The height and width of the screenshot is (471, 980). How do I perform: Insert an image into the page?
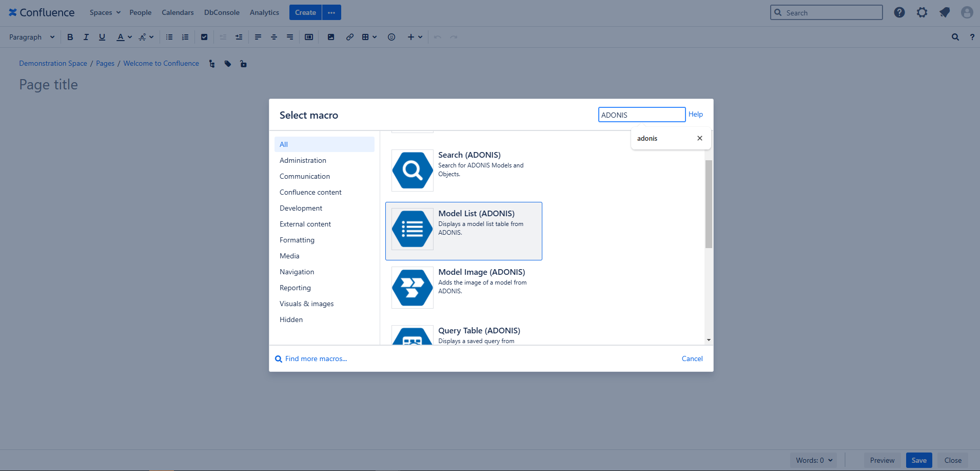pyautogui.click(x=331, y=36)
